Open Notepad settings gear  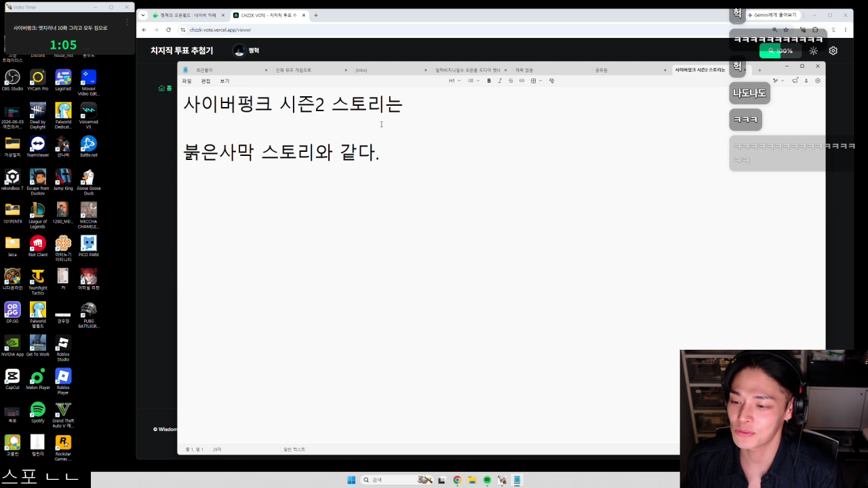coord(818,81)
